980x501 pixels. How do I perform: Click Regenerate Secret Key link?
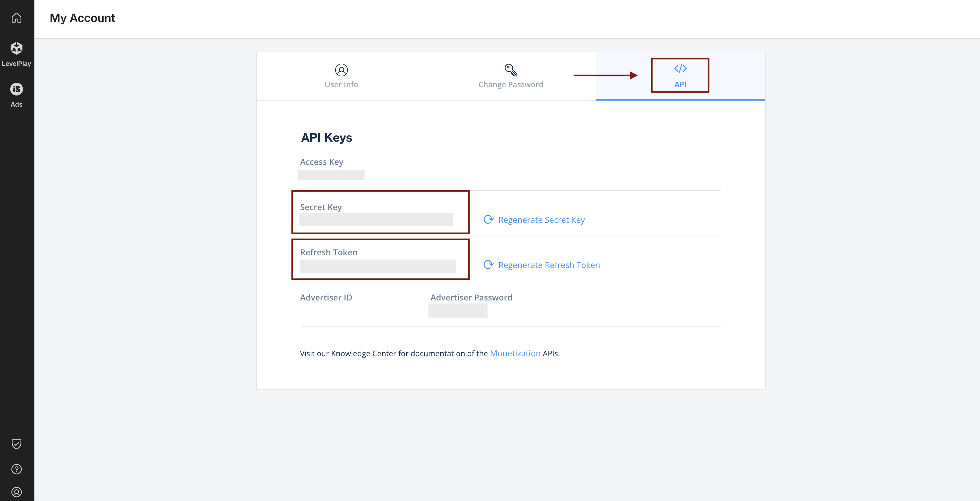[x=541, y=220]
